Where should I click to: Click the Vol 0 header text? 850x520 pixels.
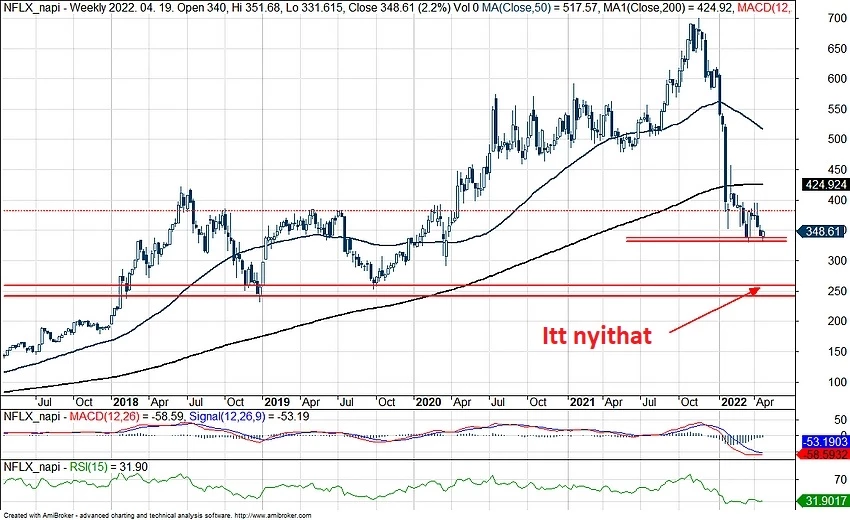point(466,8)
